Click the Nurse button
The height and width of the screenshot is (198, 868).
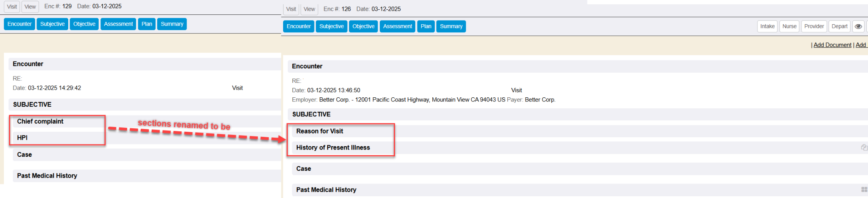[x=789, y=26]
